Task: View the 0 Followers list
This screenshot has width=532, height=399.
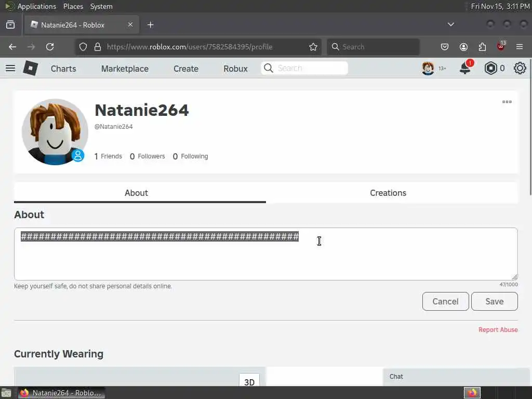Action: pos(147,156)
